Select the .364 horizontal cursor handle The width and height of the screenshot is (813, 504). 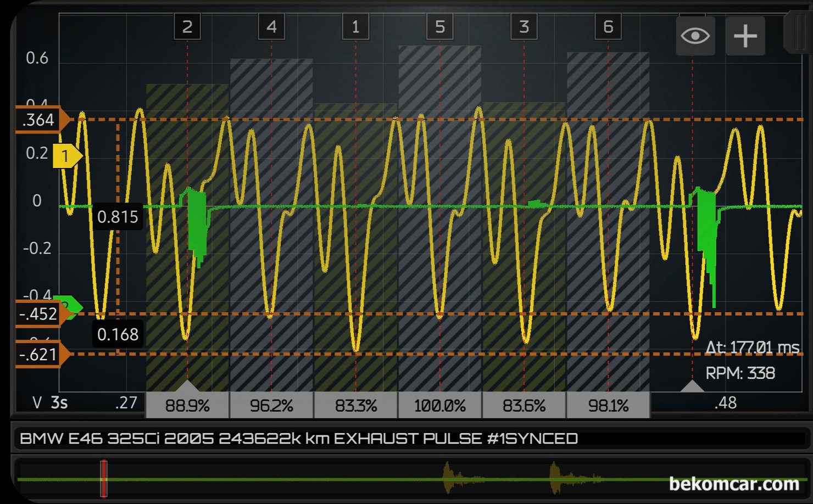pyautogui.click(x=41, y=120)
